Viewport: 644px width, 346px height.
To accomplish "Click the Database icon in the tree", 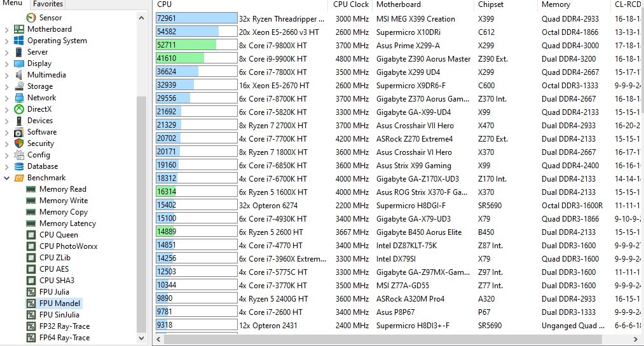I will pos(19,166).
